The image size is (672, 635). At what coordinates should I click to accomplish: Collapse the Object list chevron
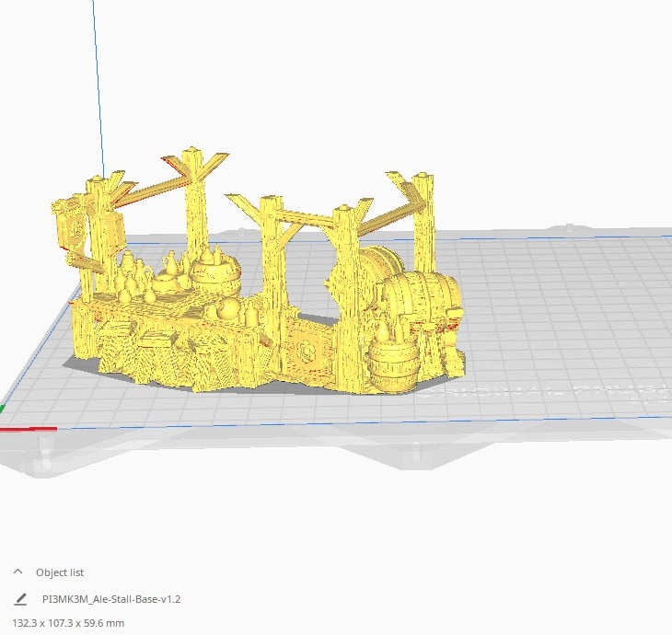(18, 571)
